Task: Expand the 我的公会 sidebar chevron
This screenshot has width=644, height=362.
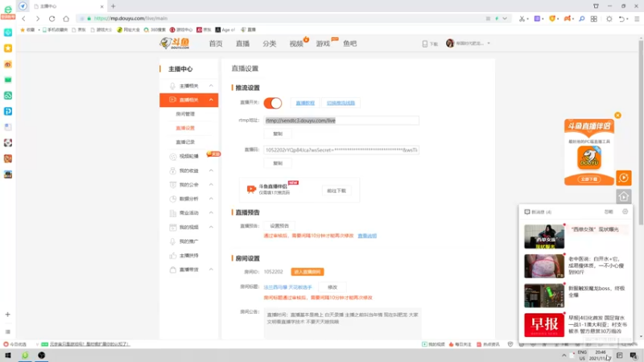Action: coord(211,185)
